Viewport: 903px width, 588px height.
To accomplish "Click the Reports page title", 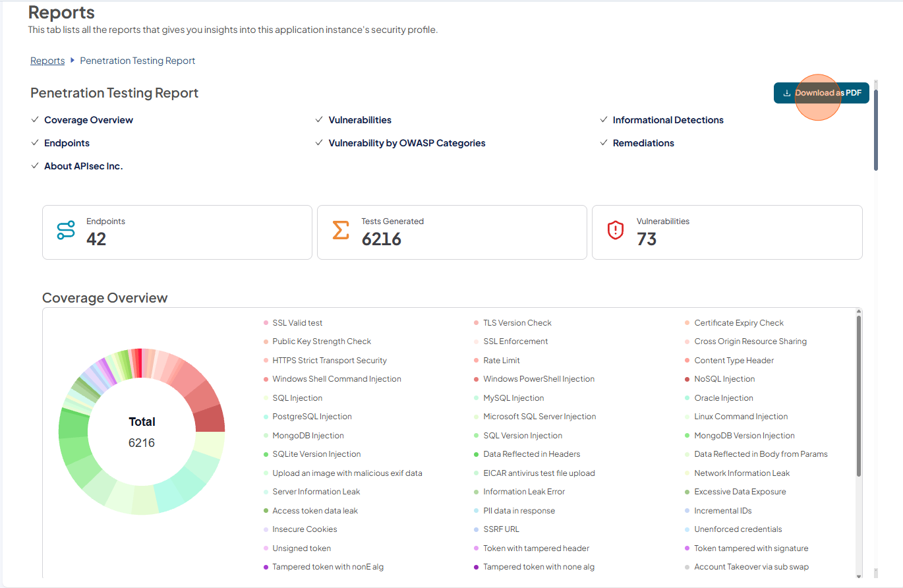I will tap(61, 13).
